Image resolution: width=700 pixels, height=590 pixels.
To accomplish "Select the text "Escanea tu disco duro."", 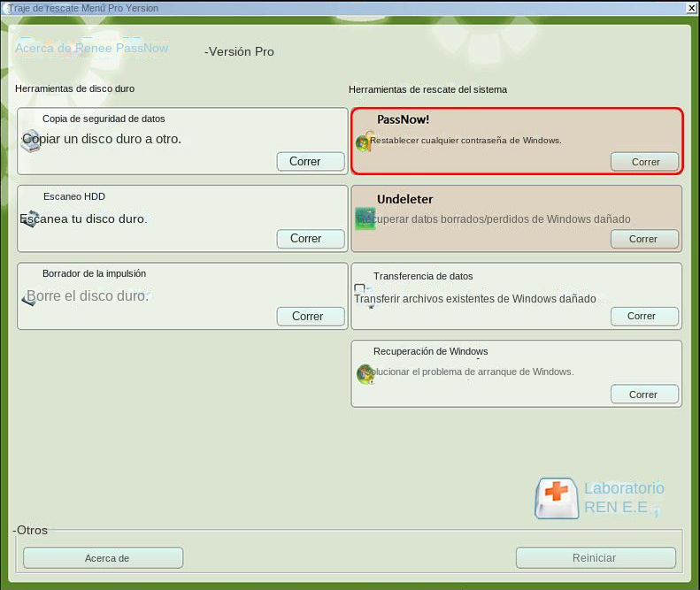I will [x=83, y=218].
